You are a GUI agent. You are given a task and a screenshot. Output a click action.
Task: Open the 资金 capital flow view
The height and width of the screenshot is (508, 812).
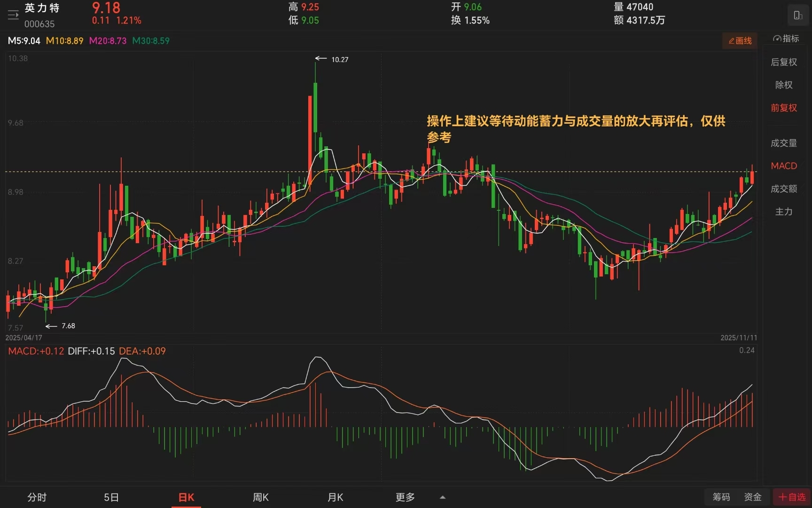point(753,497)
